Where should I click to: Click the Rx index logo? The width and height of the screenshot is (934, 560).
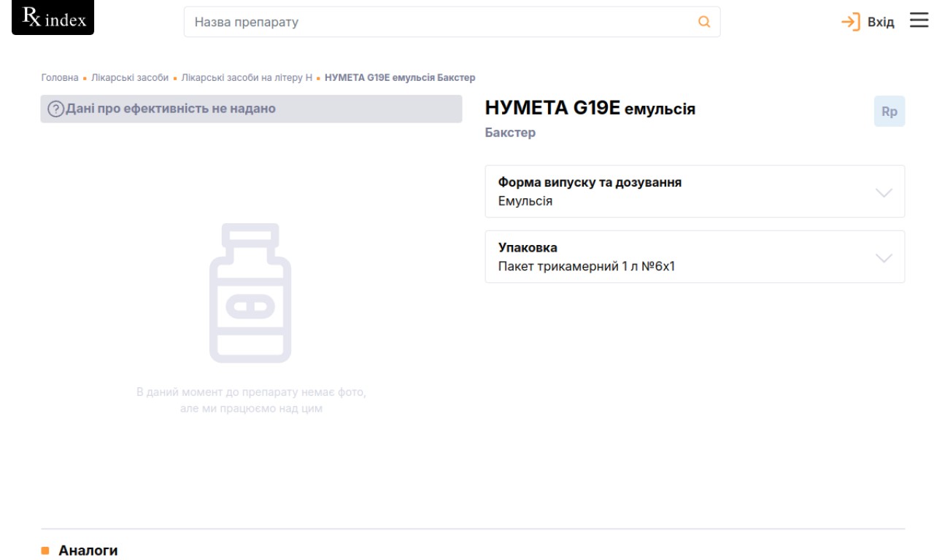(x=53, y=19)
